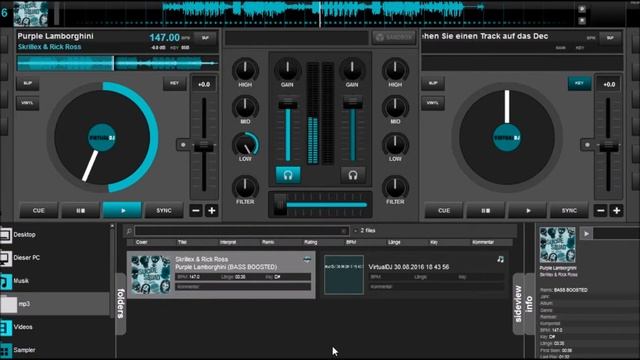
Task: Click the left LOW EQ knob
Action: pyautogui.click(x=245, y=144)
